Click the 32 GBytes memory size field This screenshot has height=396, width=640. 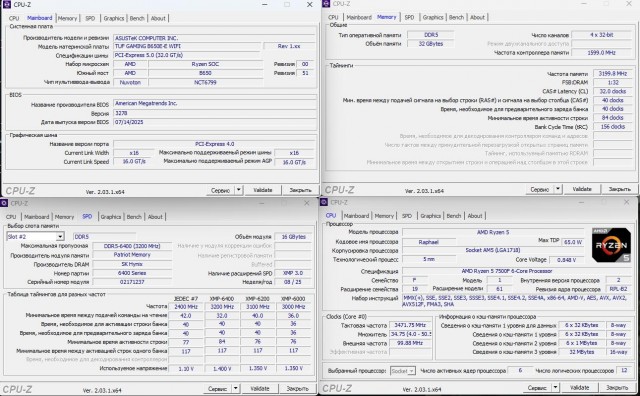pyautogui.click(x=431, y=44)
